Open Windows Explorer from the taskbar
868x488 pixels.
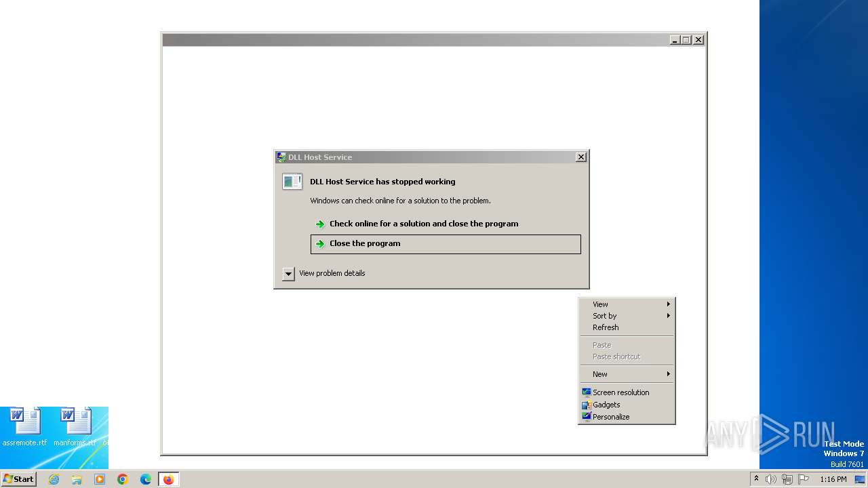click(77, 479)
